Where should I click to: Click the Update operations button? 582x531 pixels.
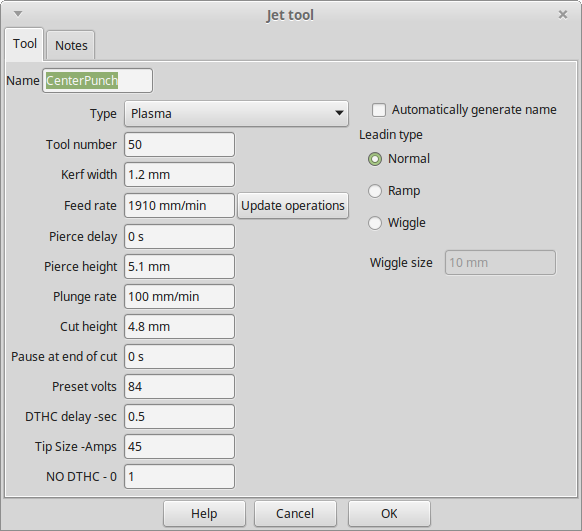pyautogui.click(x=293, y=206)
